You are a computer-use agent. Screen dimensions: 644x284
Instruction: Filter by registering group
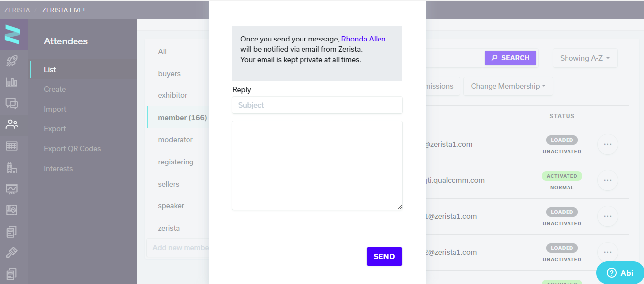pos(176,162)
